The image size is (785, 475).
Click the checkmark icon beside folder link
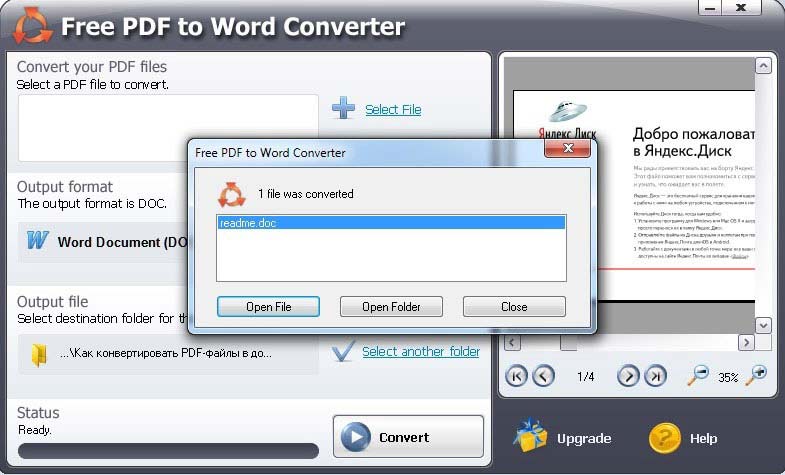[x=343, y=351]
